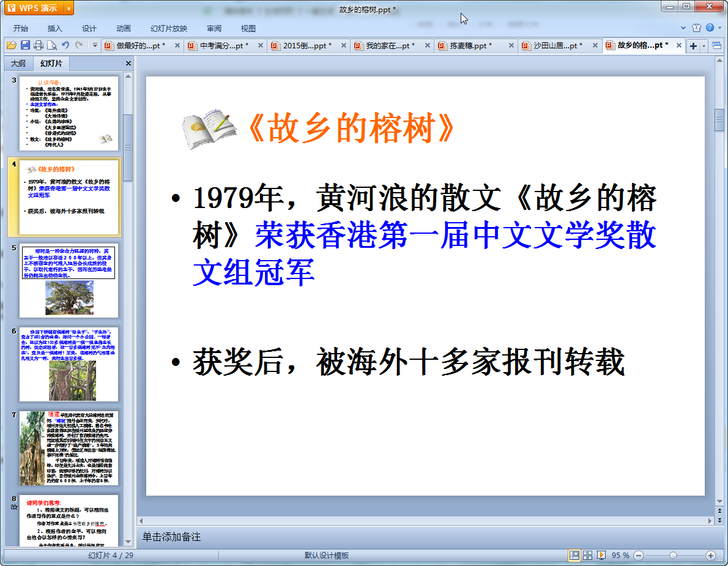The image size is (728, 566).
Task: Start slideshow from the status bar icon
Action: click(601, 556)
